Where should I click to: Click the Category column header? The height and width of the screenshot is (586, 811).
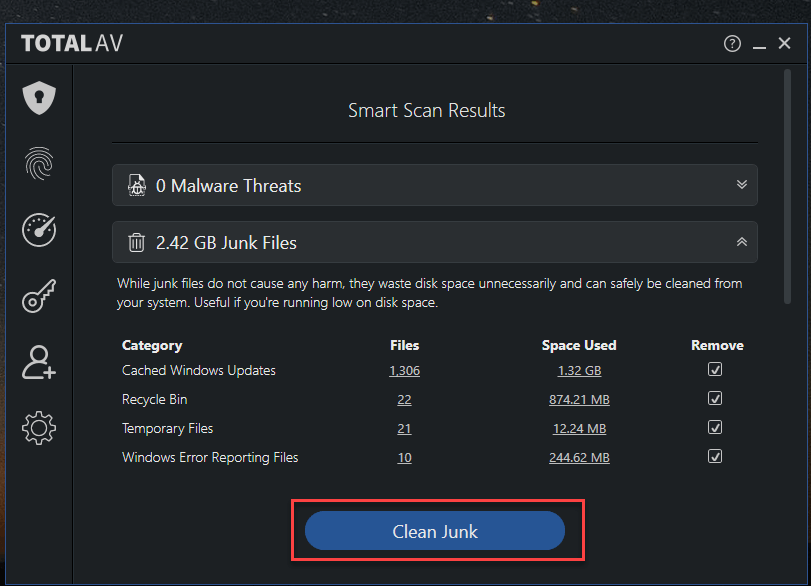152,345
